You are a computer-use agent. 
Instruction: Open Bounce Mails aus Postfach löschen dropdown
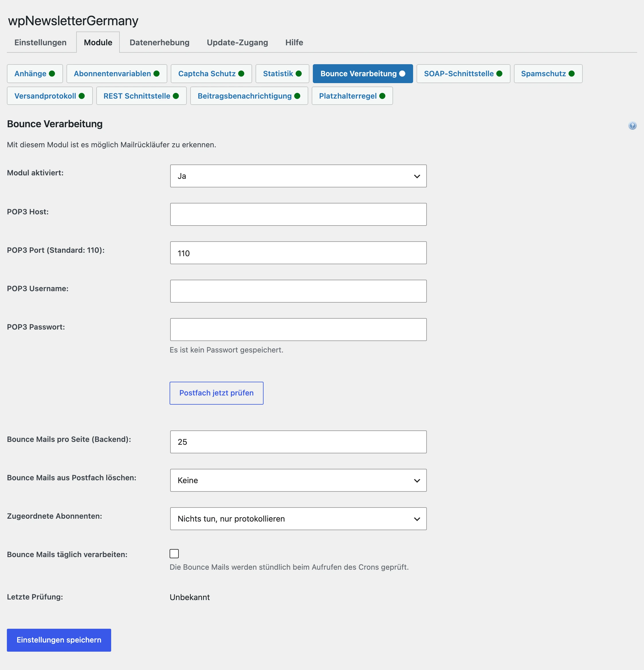click(x=298, y=480)
